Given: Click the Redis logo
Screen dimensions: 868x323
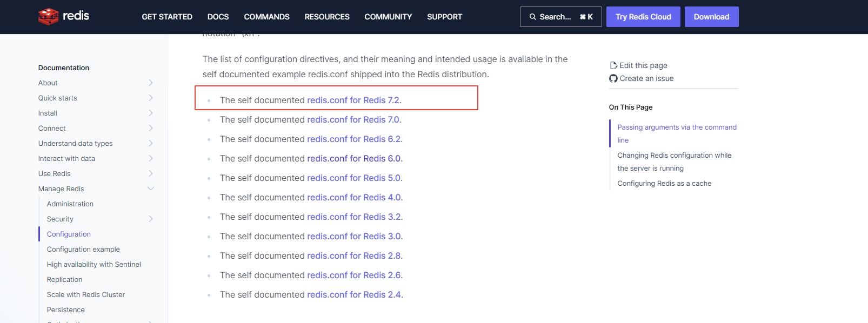Looking at the screenshot, I should click(64, 16).
